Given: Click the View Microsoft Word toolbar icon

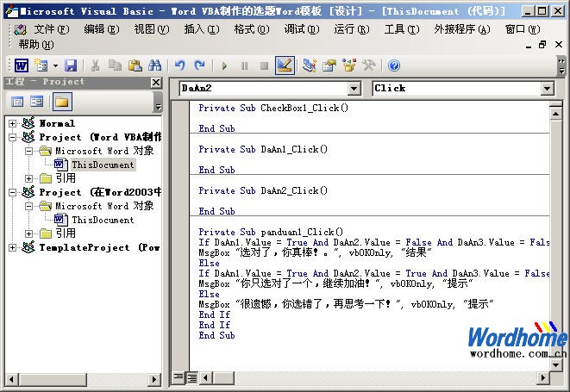Looking at the screenshot, I should click(x=22, y=65).
